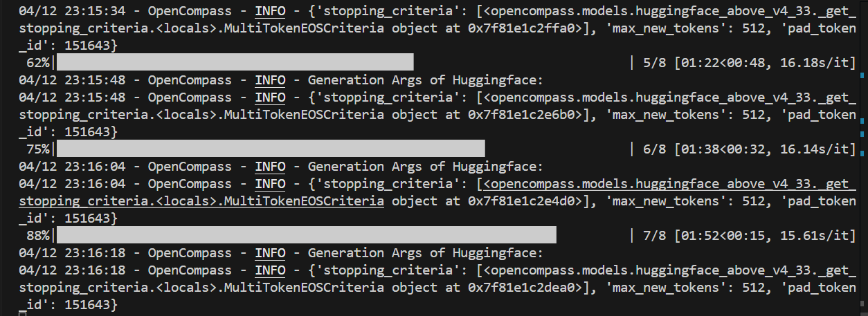Click INFO on 23:16:18 Generation Args line

click(270, 252)
